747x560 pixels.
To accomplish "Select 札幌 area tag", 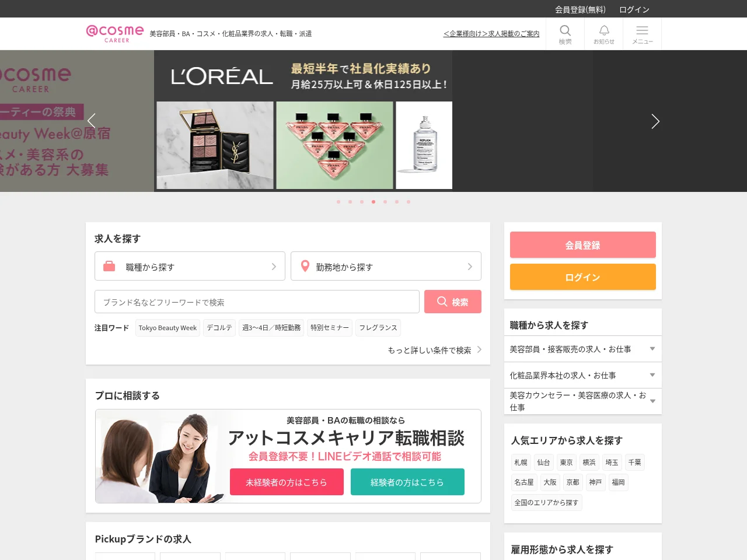I will [521, 463].
